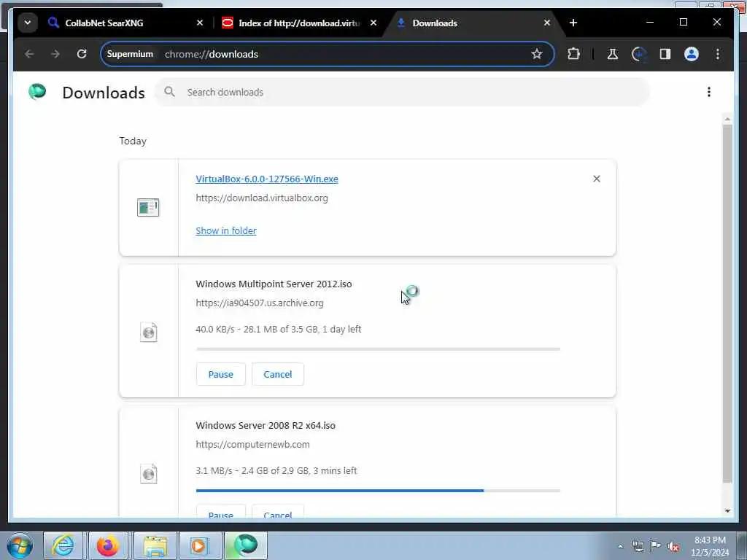The height and width of the screenshot is (560, 747).
Task: Switch to the Index of download.virtualbox tab
Action: [299, 23]
